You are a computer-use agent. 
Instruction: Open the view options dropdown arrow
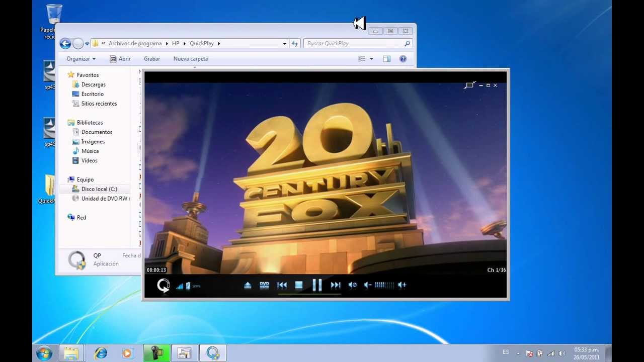pyautogui.click(x=371, y=59)
